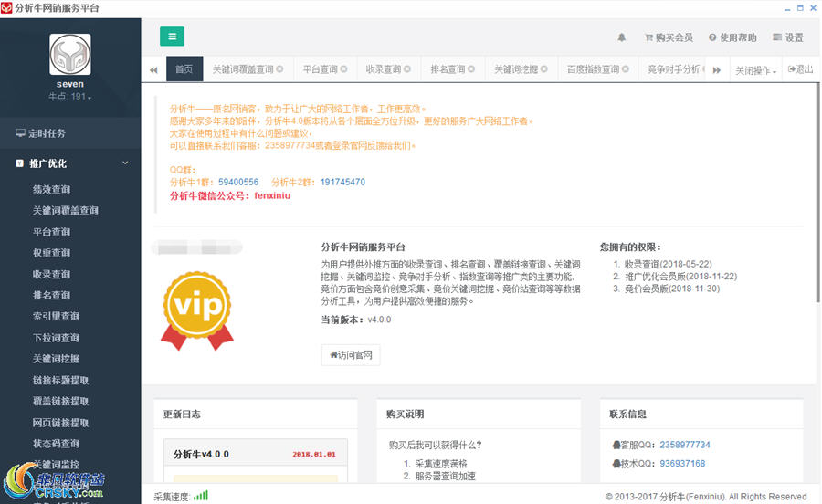
Task: Switch to 关键词覆盖查询 tab
Action: (x=243, y=69)
